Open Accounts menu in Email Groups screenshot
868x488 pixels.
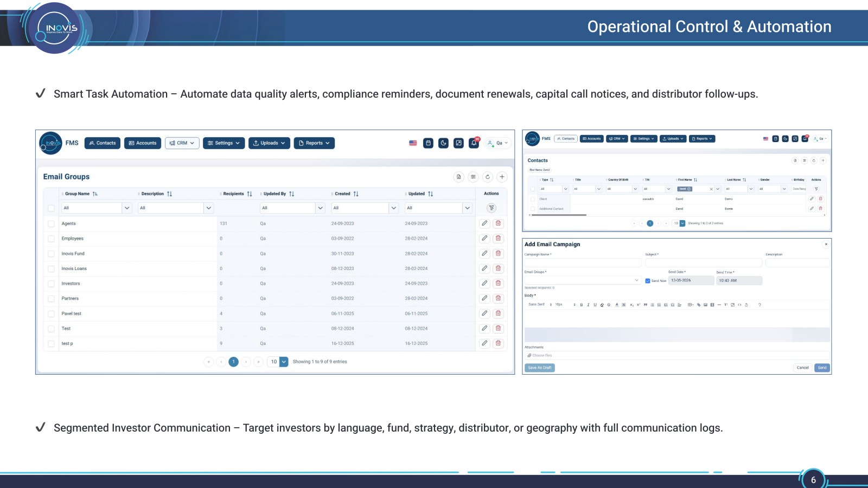[x=143, y=143]
